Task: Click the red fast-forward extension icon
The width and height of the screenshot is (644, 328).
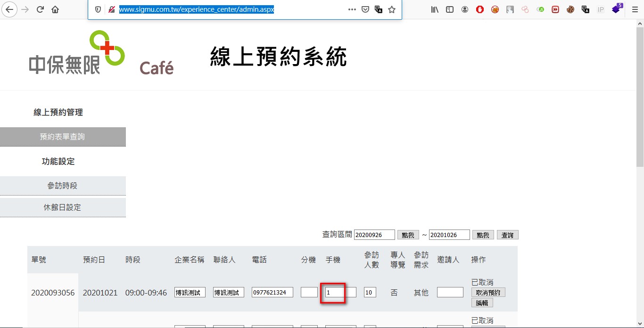Action: (555, 9)
